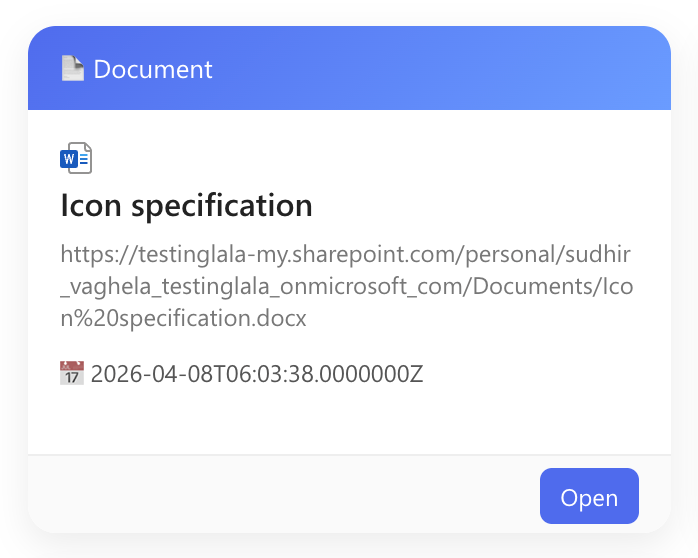698x558 pixels.
Task: Select the "Document" header label
Action: point(153,69)
